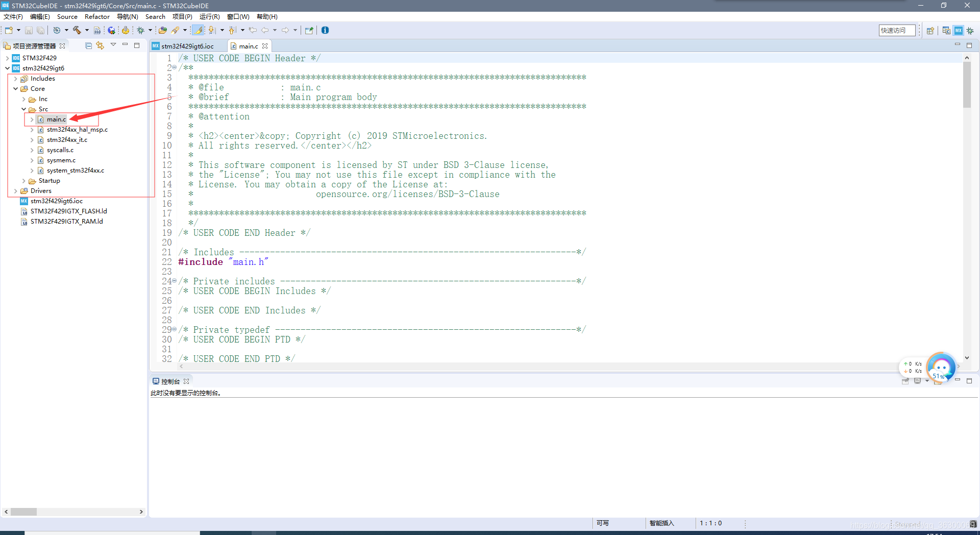Viewport: 980px width, 535px height.
Task: Open the 帮助(H) menu
Action: (x=267, y=17)
